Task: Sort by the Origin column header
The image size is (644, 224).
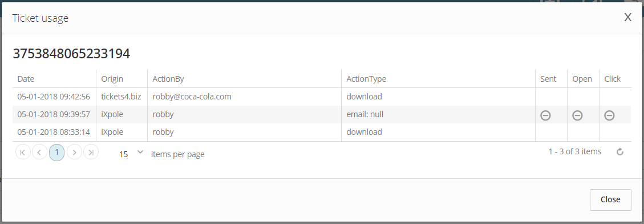Action: pyautogui.click(x=112, y=79)
